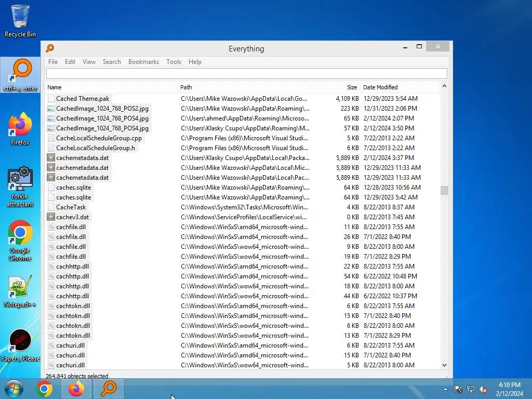Sort results by Size column header
Image resolution: width=532 pixels, height=399 pixels.
point(335,87)
